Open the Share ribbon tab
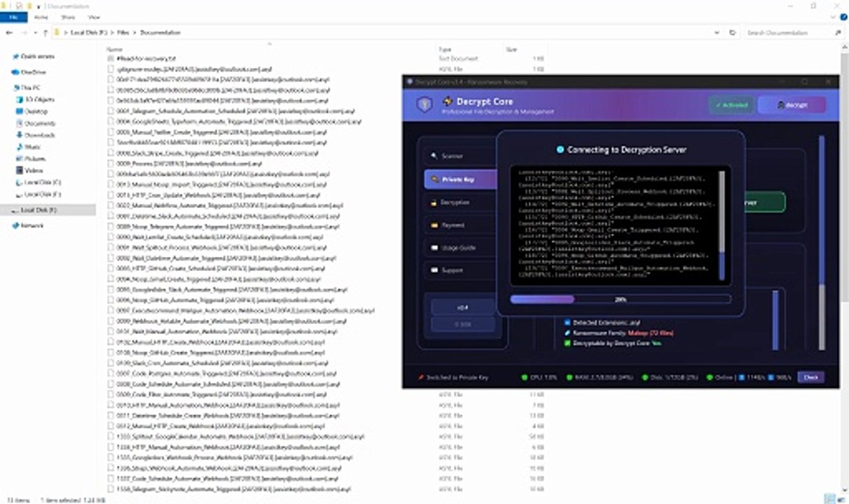This screenshot has height=504, width=849. click(68, 17)
